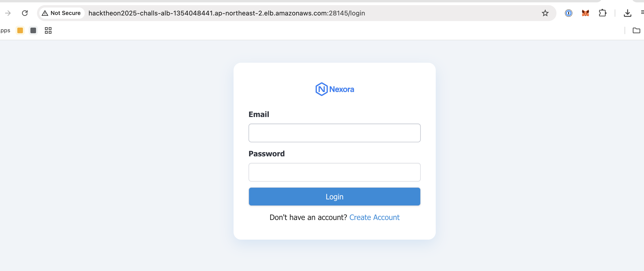The width and height of the screenshot is (644, 271).
Task: Open the Create Account link
Action: click(374, 217)
